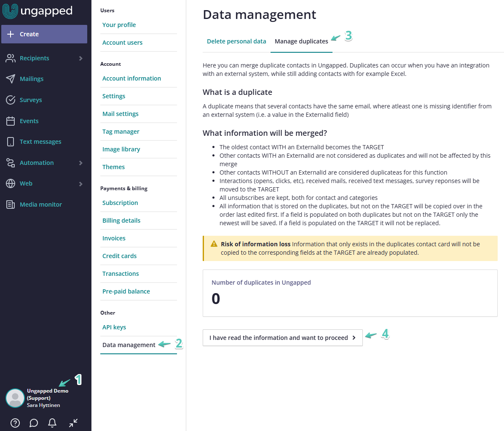Click the Automation flow icon
504x431 pixels.
coord(11,163)
